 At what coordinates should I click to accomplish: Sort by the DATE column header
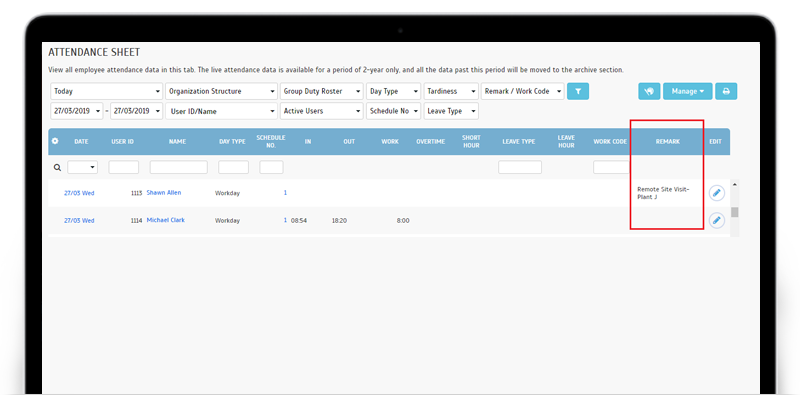[82, 141]
